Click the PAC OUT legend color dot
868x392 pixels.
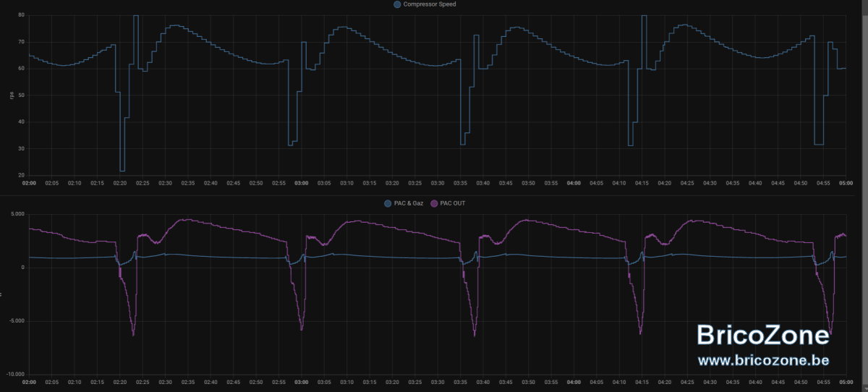(435, 204)
